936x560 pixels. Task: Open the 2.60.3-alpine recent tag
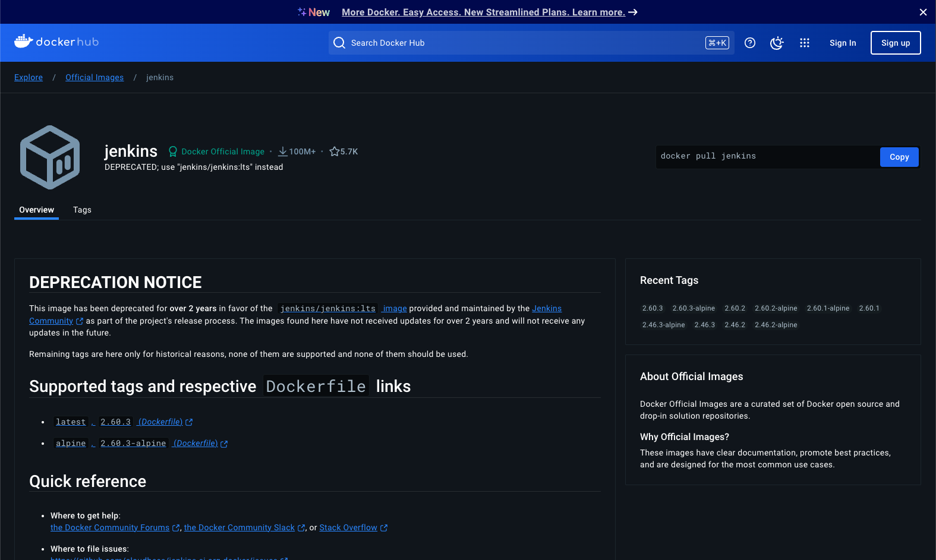click(694, 308)
